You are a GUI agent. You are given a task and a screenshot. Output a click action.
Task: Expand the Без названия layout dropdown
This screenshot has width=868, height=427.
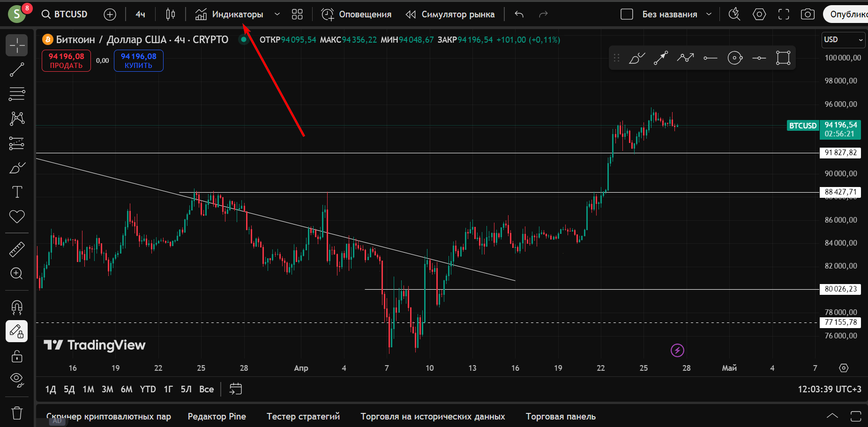click(709, 15)
